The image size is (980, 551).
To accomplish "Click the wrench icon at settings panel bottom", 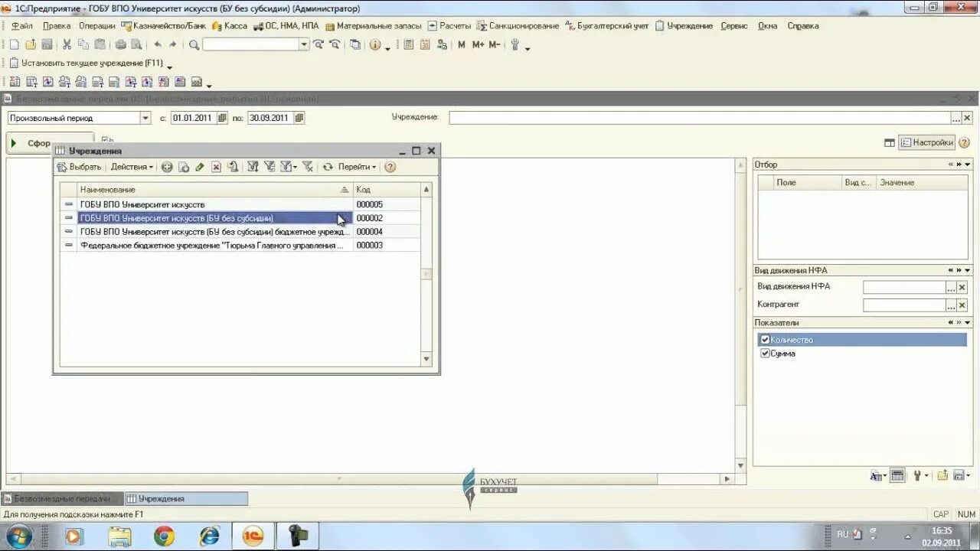I will 917,475.
